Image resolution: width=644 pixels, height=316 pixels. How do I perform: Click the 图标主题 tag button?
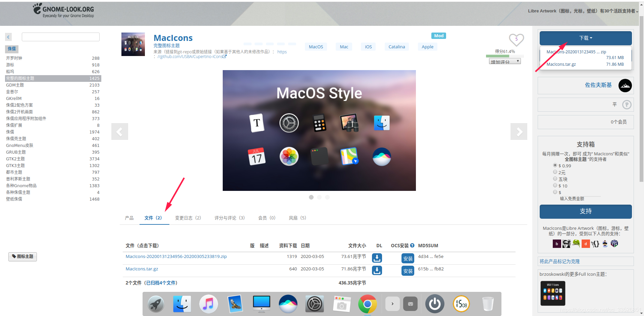[x=23, y=257]
